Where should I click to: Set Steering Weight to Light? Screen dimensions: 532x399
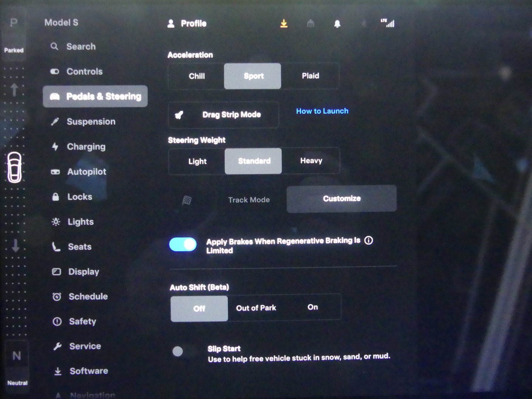click(x=197, y=161)
